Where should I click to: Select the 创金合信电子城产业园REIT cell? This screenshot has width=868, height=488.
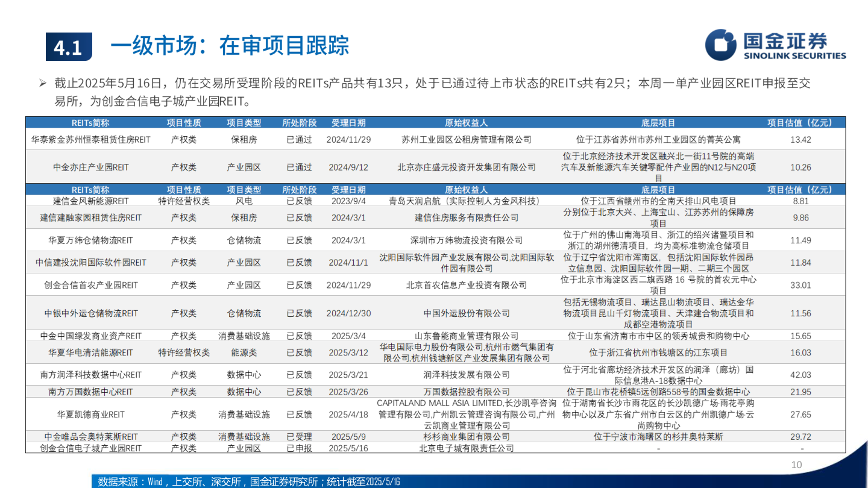tap(91, 448)
